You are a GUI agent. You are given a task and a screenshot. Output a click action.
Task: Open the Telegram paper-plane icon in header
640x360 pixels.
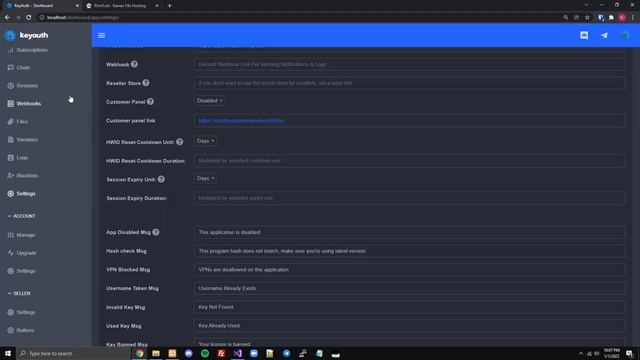604,36
